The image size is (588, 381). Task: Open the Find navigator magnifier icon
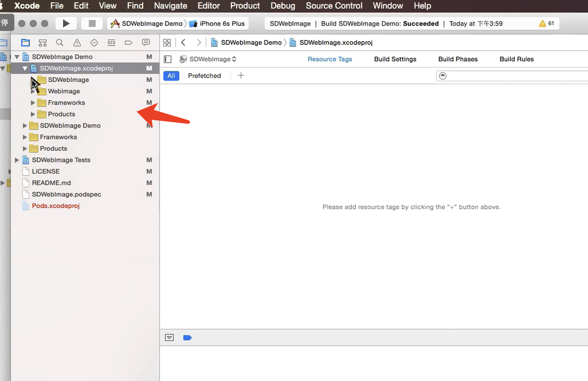pyautogui.click(x=60, y=43)
